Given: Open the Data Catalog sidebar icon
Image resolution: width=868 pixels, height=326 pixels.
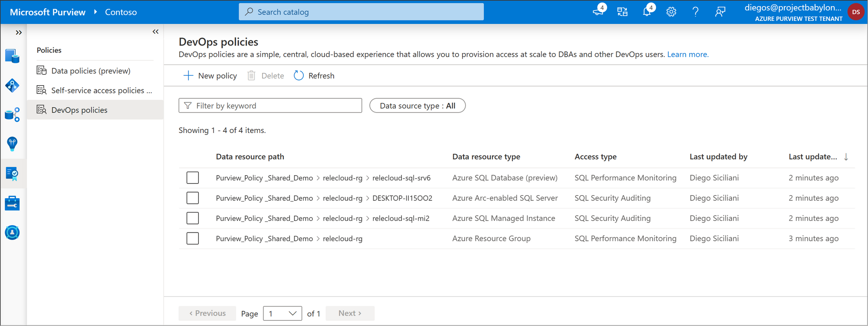Looking at the screenshot, I should [x=12, y=56].
